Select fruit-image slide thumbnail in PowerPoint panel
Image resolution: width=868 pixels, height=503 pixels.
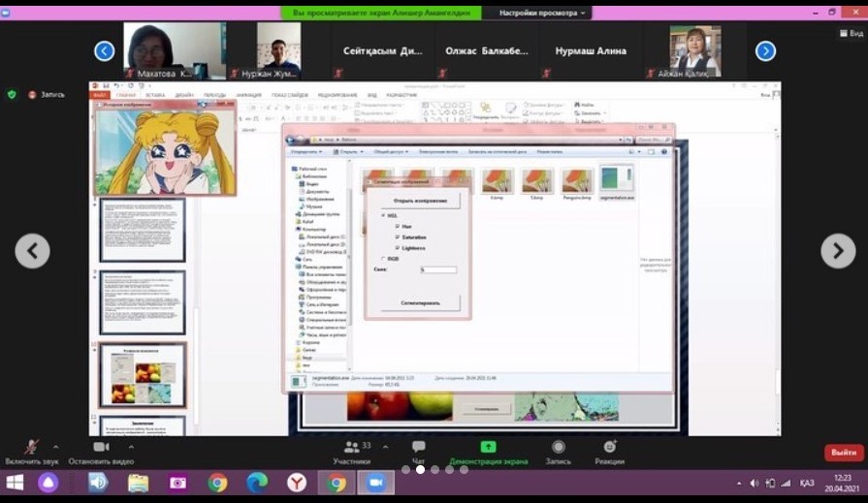coord(143,376)
